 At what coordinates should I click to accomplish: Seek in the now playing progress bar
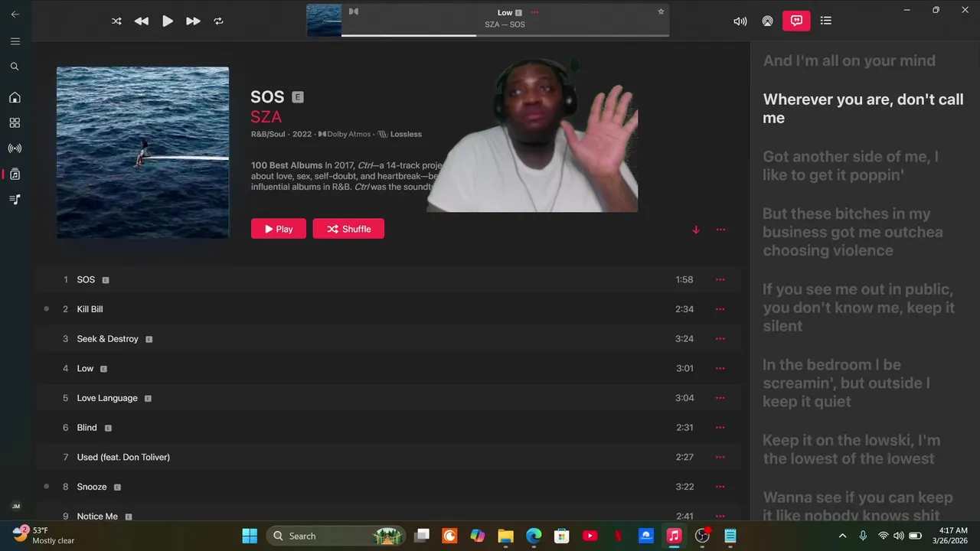tap(505, 35)
